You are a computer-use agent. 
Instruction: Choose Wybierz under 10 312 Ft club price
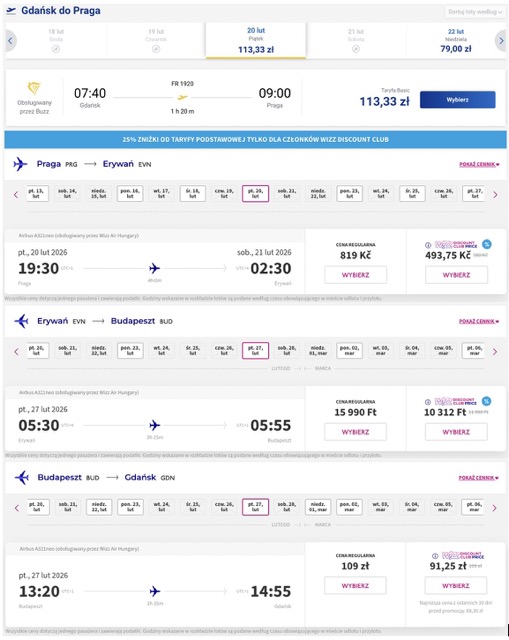pos(456,432)
